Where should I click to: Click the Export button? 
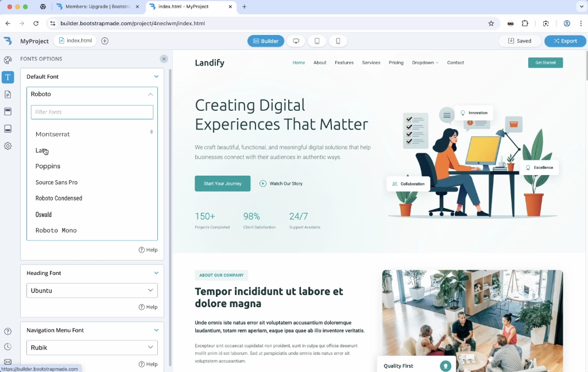click(565, 41)
